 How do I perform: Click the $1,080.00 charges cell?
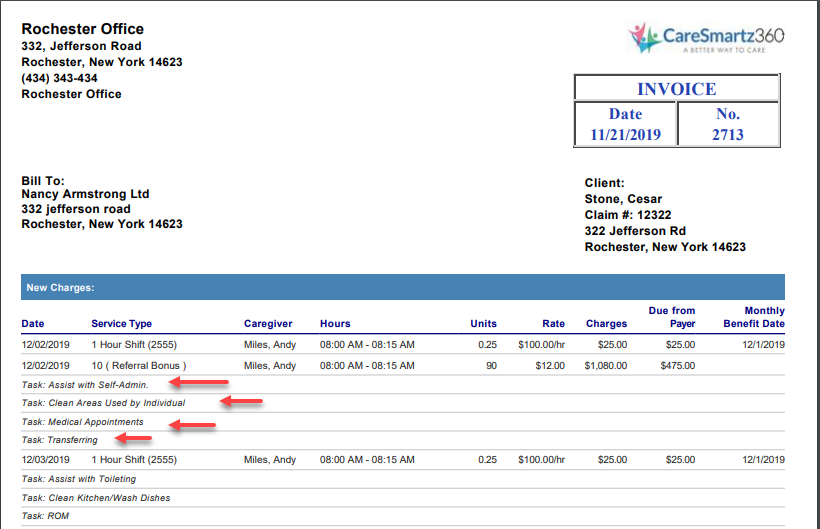[606, 366]
